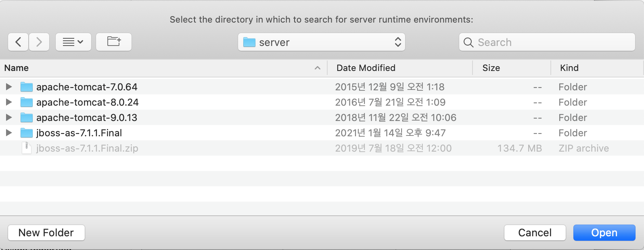The image size is (644, 250).
Task: Expand the apache-tomcat-8.0.24 folder triangle
Action: (9, 102)
